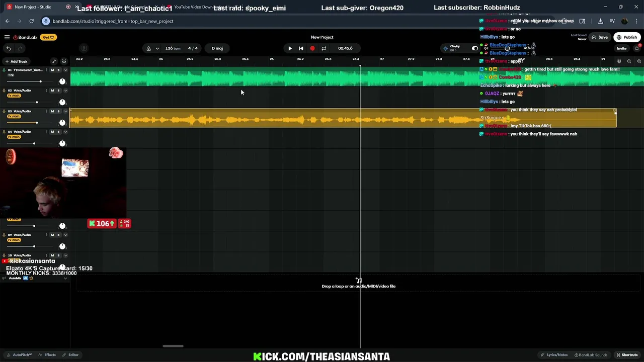Open the Effects tab
Image resolution: width=644 pixels, height=362 pixels.
coord(47,355)
